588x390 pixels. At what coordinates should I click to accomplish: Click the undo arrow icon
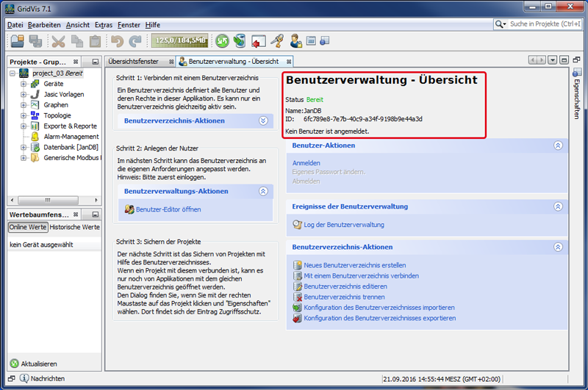point(118,41)
